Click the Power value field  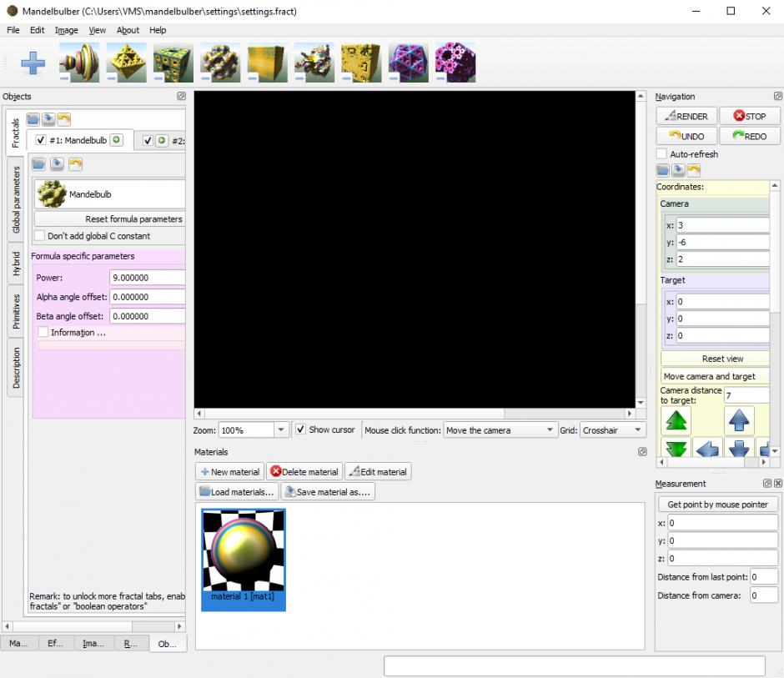[148, 278]
